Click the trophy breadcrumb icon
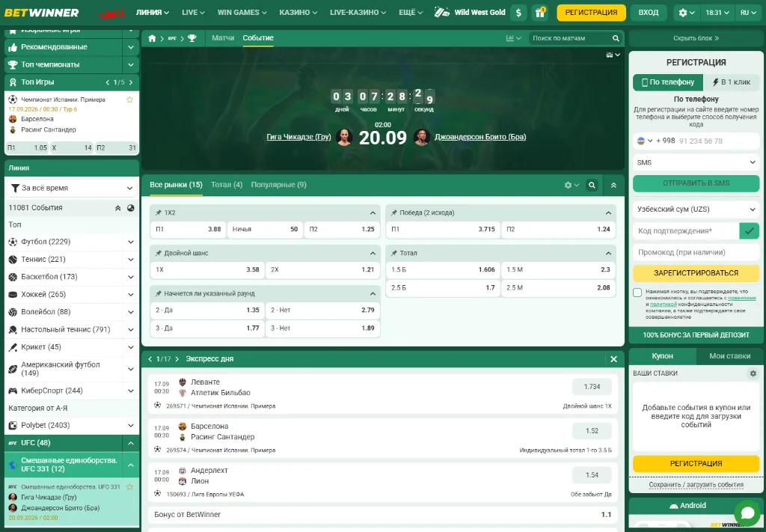This screenshot has width=766, height=532. (192, 38)
